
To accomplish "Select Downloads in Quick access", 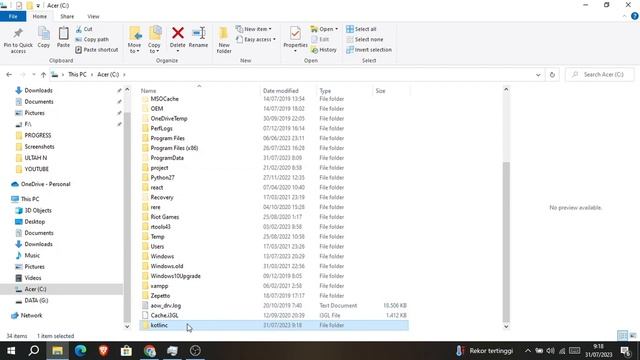I will 38,91.
